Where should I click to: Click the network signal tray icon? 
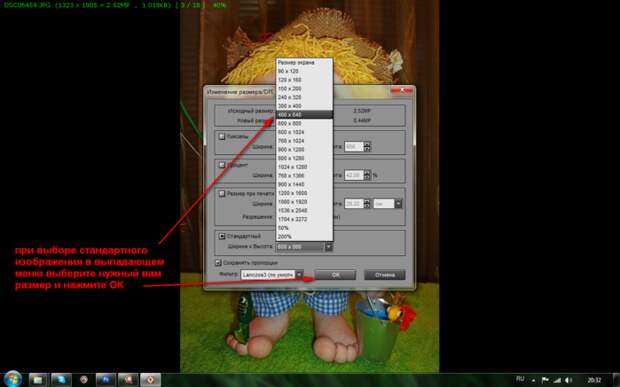point(557,380)
